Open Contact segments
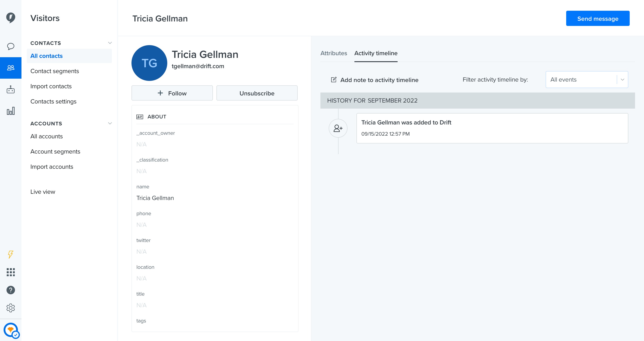 55,71
